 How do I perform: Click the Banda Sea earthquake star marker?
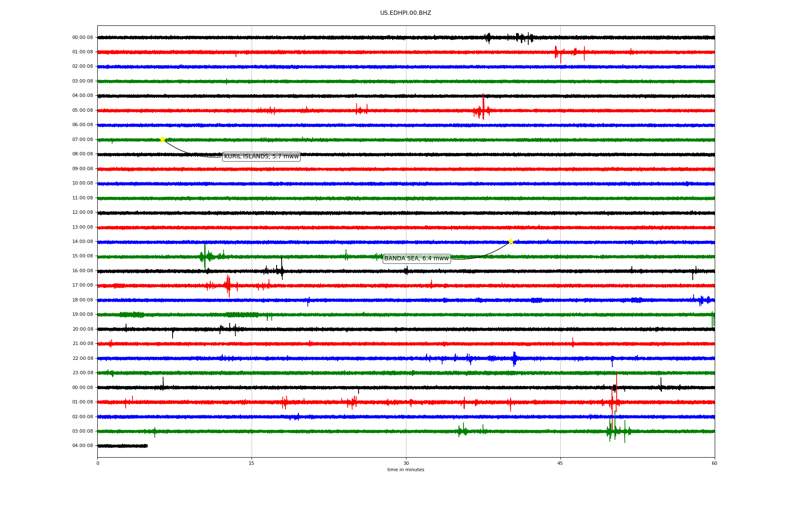pos(511,241)
